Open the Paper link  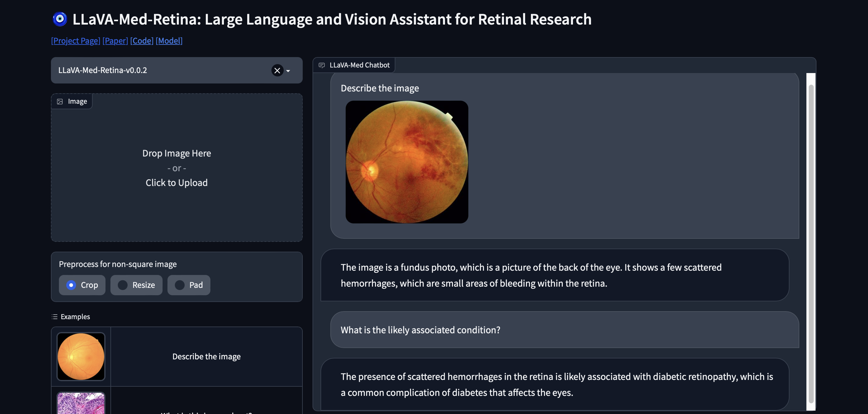115,41
